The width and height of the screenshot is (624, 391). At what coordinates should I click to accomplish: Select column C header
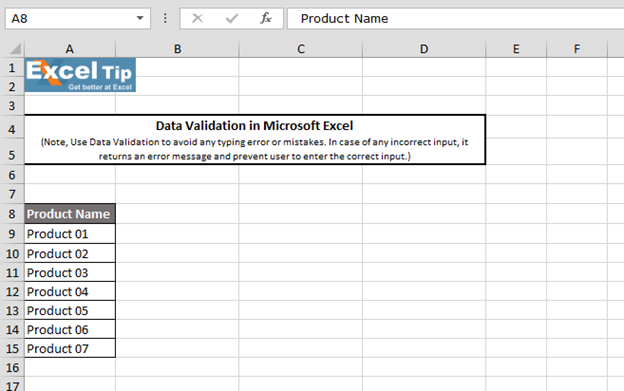301,49
